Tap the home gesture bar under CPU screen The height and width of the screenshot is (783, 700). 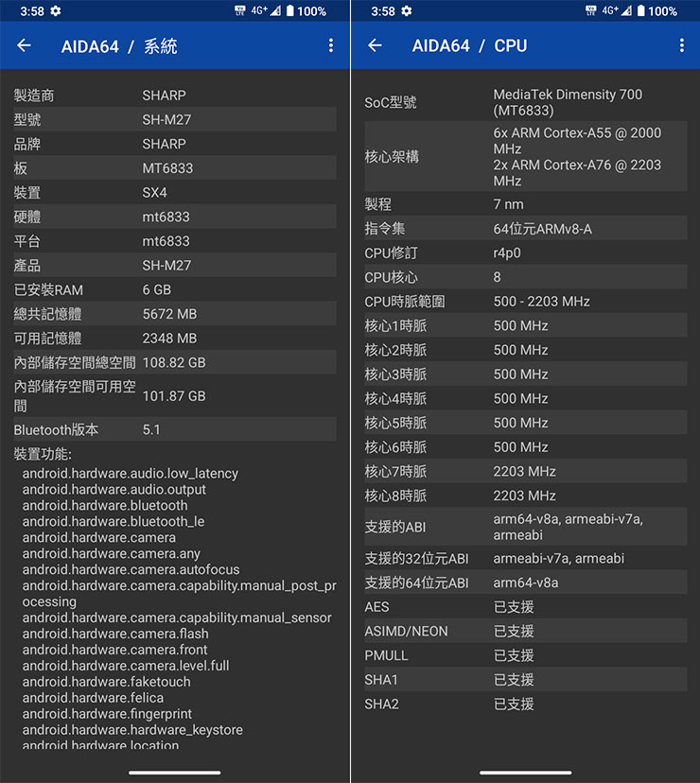[525, 773]
